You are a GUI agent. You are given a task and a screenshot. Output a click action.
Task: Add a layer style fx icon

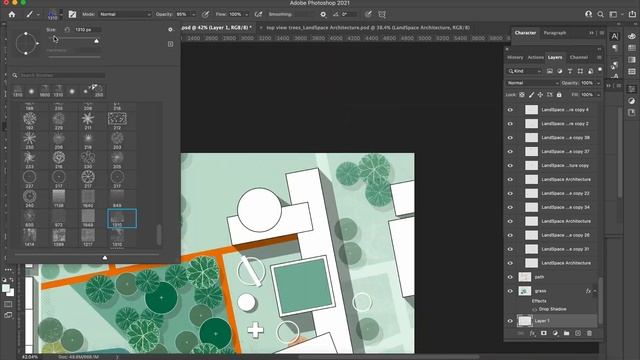pyautogui.click(x=532, y=333)
